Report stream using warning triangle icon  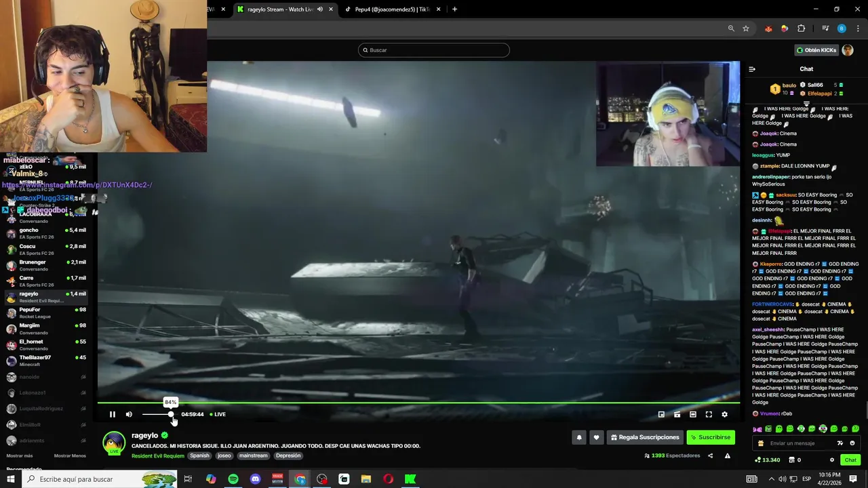click(727, 455)
